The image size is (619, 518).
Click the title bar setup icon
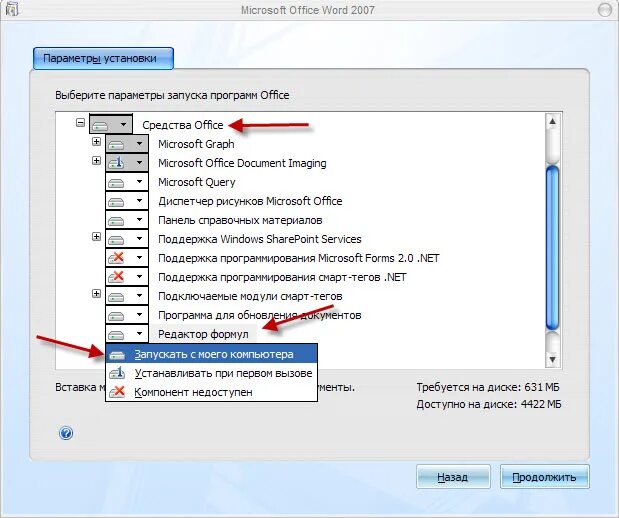10,8
